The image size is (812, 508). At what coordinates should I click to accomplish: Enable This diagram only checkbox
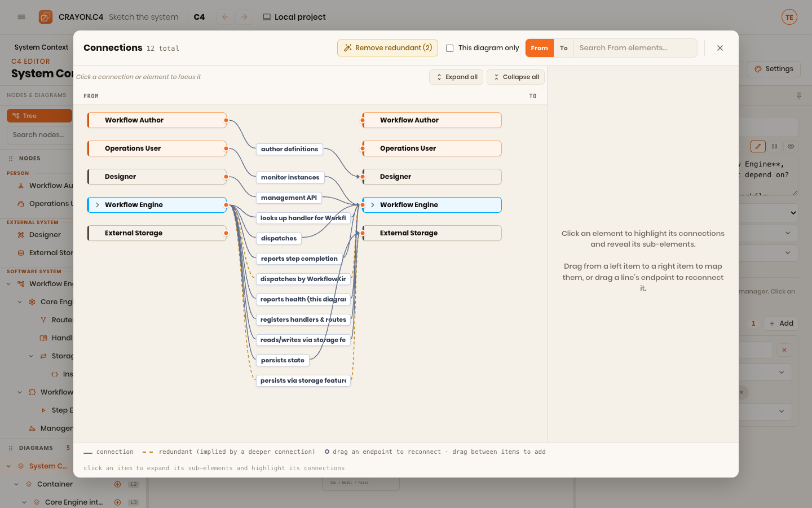(x=449, y=48)
